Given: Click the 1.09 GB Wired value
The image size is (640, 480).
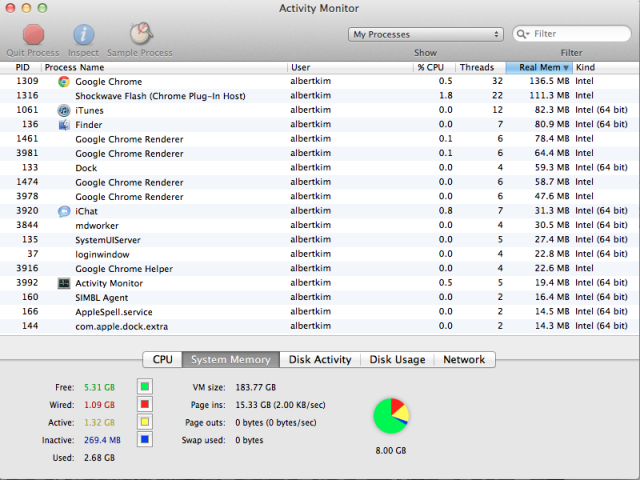Looking at the screenshot, I should pos(99,405).
